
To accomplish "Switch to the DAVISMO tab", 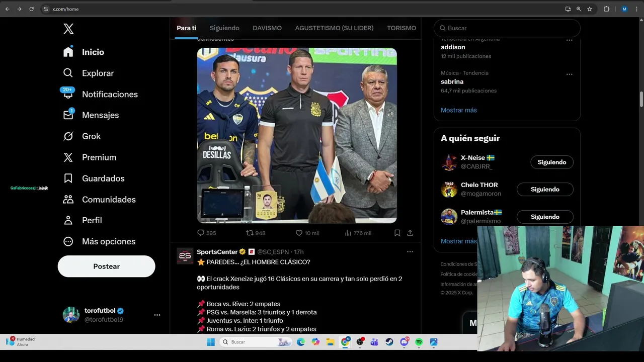I will click(267, 28).
